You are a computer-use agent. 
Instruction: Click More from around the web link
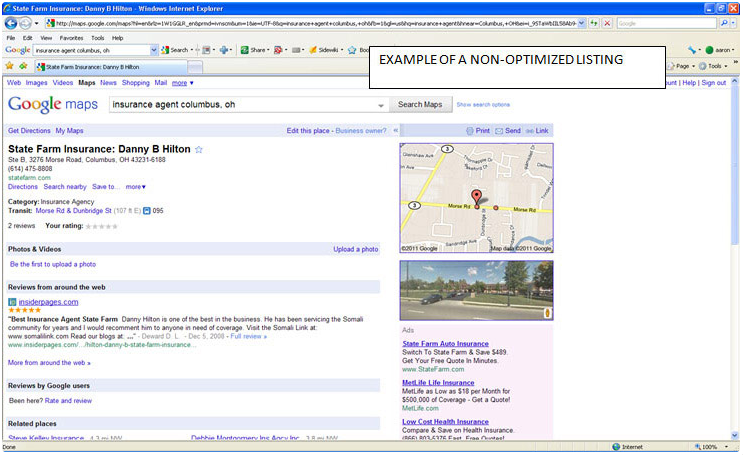tap(49, 363)
